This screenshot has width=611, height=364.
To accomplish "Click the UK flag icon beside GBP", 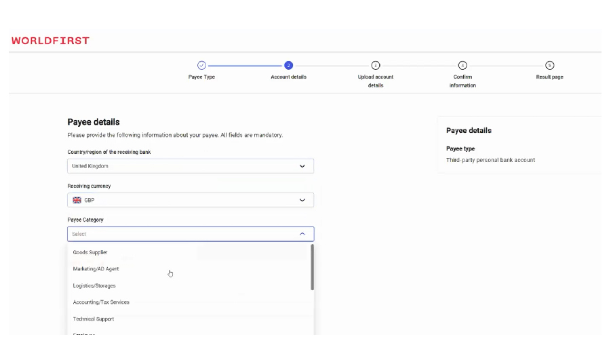I will 77,200.
